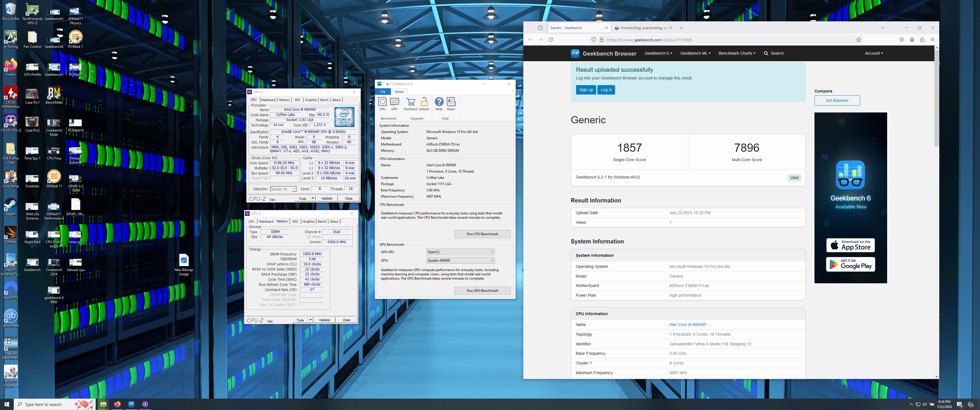The height and width of the screenshot is (410, 980).
Task: Open the Geekbench ML navigation dropdown
Action: coord(695,53)
